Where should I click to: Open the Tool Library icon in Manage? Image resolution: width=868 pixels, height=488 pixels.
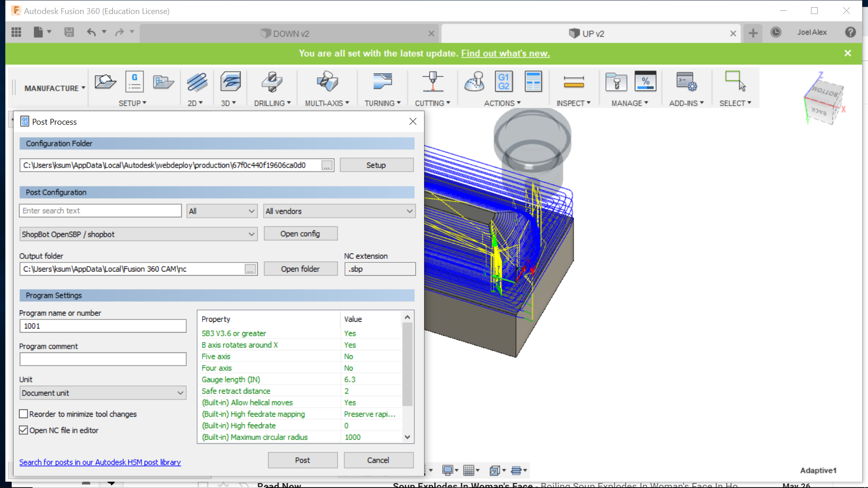(x=616, y=82)
